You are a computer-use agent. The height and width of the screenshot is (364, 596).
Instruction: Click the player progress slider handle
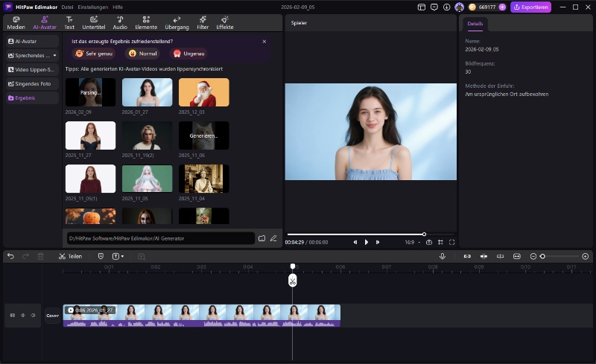[x=424, y=234]
